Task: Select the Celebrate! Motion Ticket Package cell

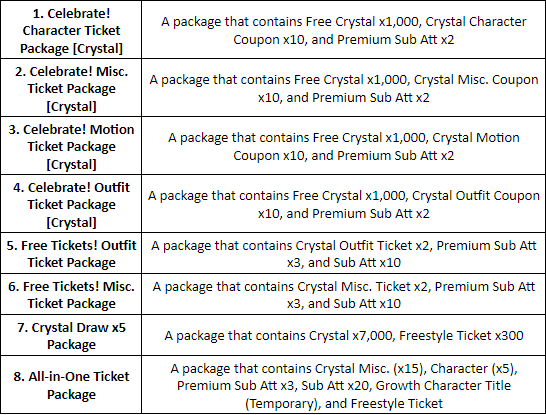Action: coord(71,147)
